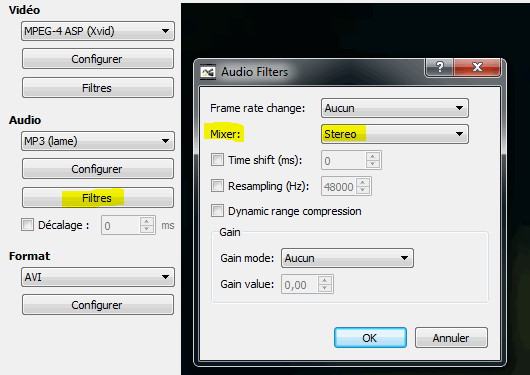Enable the Time shift (ms) checkbox
This screenshot has width=530, height=375.
[217, 159]
